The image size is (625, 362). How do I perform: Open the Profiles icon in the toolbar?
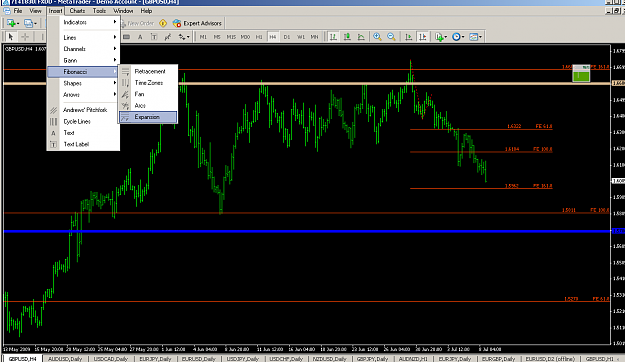pyautogui.click(x=30, y=24)
